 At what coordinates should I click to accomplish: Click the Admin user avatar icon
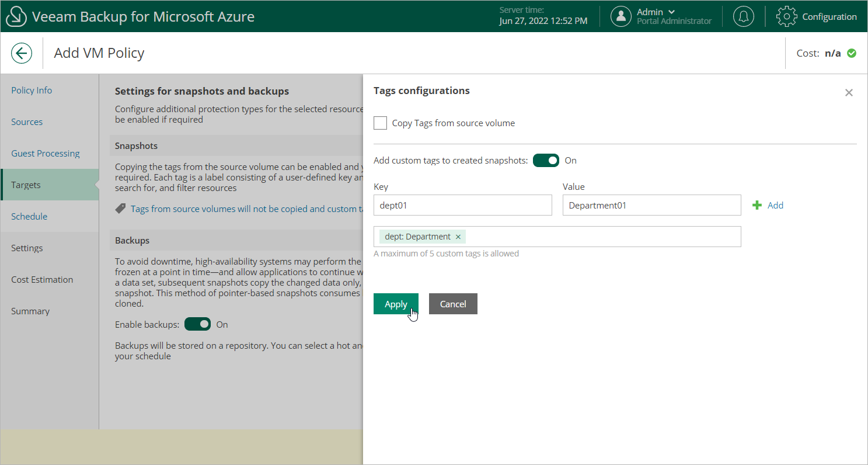621,16
